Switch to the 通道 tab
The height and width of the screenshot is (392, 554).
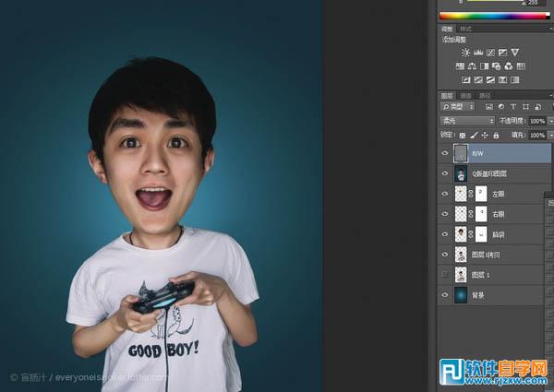[465, 96]
